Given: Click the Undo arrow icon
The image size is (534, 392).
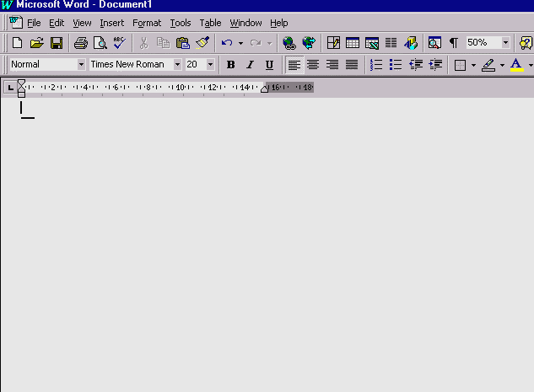Looking at the screenshot, I should click(226, 42).
